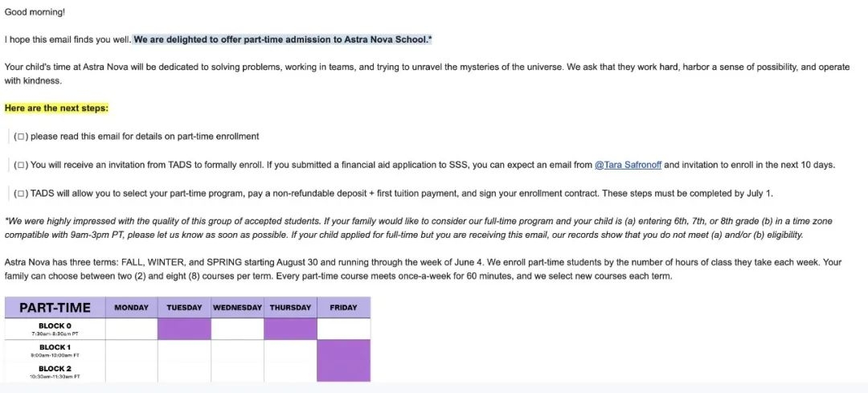Toggle the checkbox for "TADS will allow you"
This screenshot has width=868, height=393.
pyautogui.click(x=22, y=193)
